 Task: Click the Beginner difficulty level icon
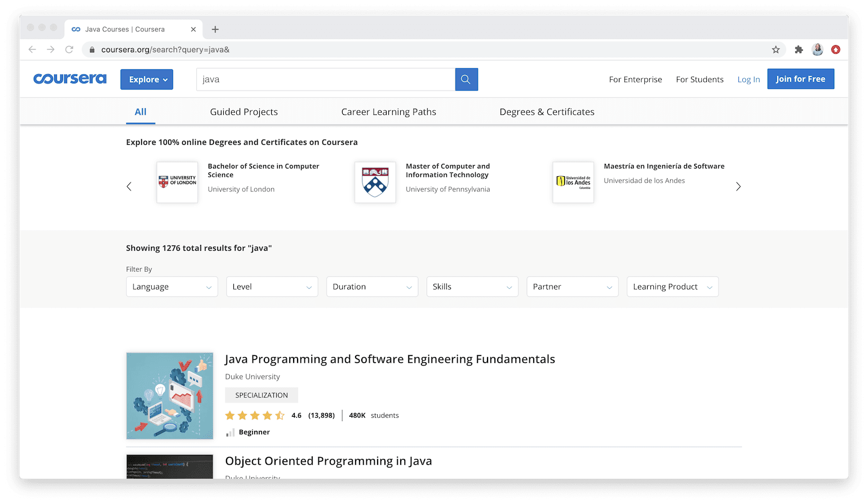coord(230,431)
